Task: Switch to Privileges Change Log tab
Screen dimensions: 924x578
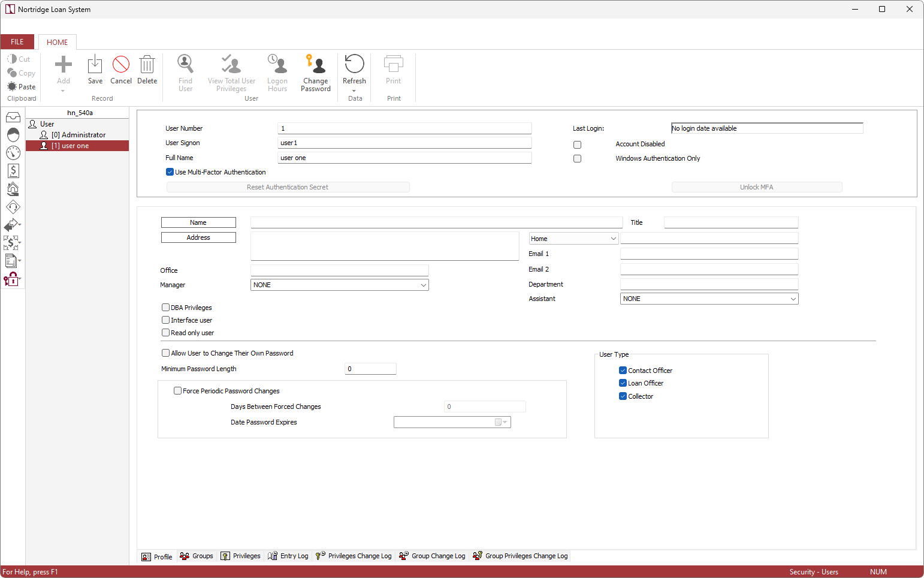Action: click(354, 556)
